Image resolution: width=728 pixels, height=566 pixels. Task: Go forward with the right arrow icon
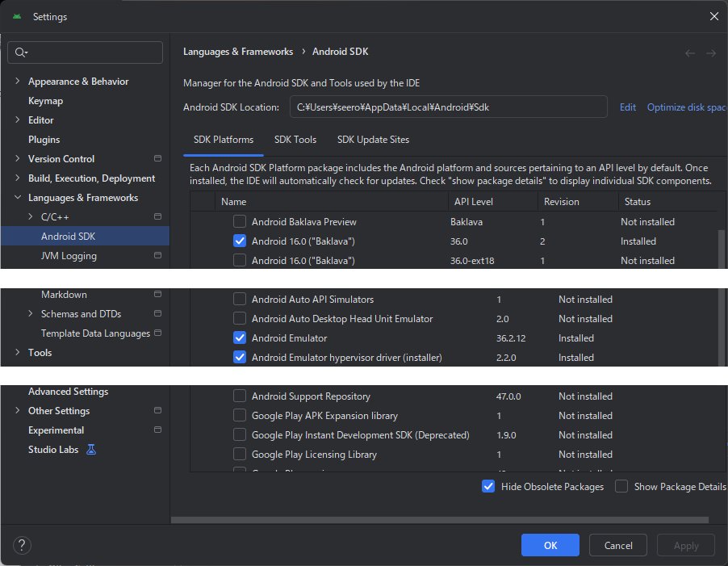[711, 53]
